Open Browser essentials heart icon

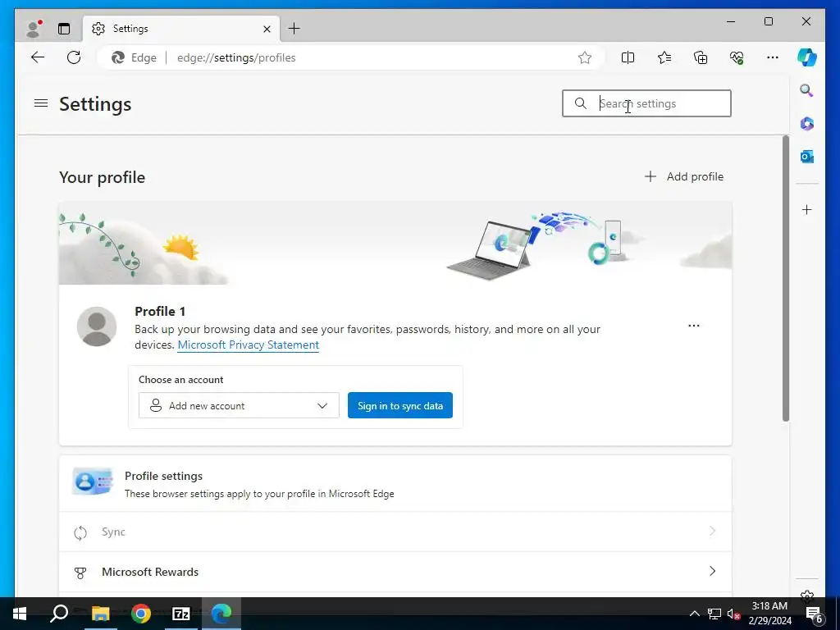(x=737, y=57)
